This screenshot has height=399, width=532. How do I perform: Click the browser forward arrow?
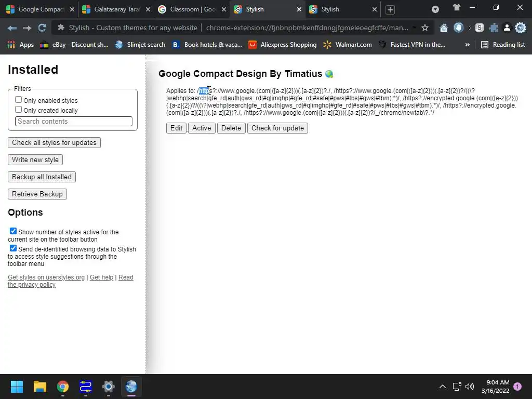click(x=27, y=28)
